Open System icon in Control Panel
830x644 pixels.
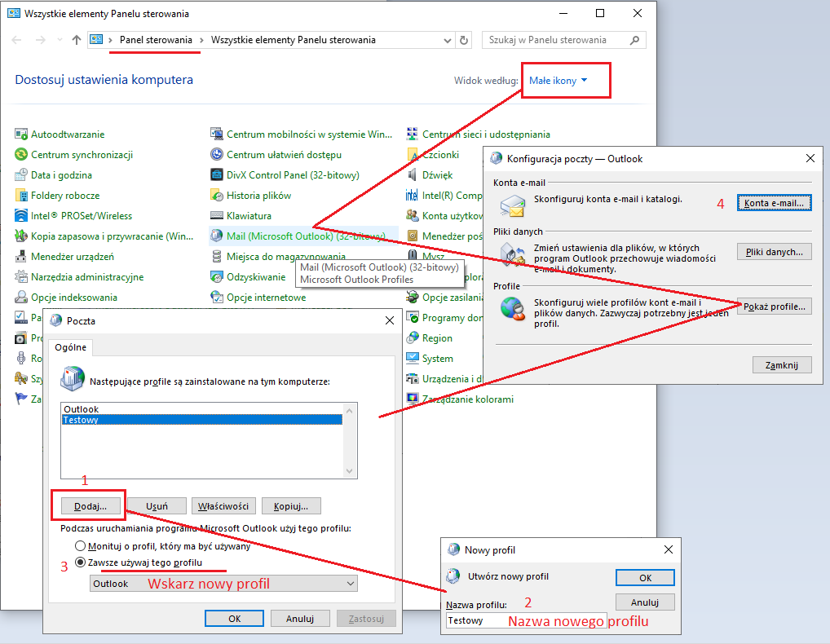(x=413, y=358)
